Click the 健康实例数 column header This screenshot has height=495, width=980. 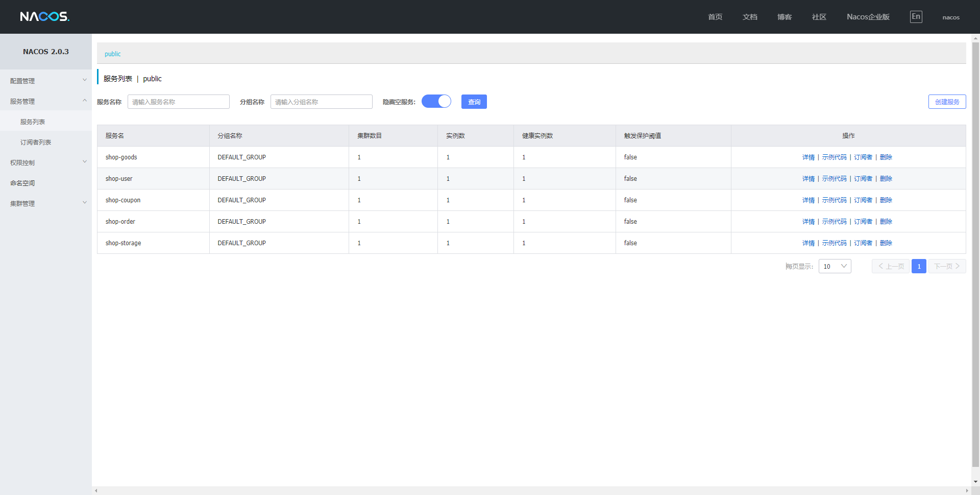click(565, 136)
